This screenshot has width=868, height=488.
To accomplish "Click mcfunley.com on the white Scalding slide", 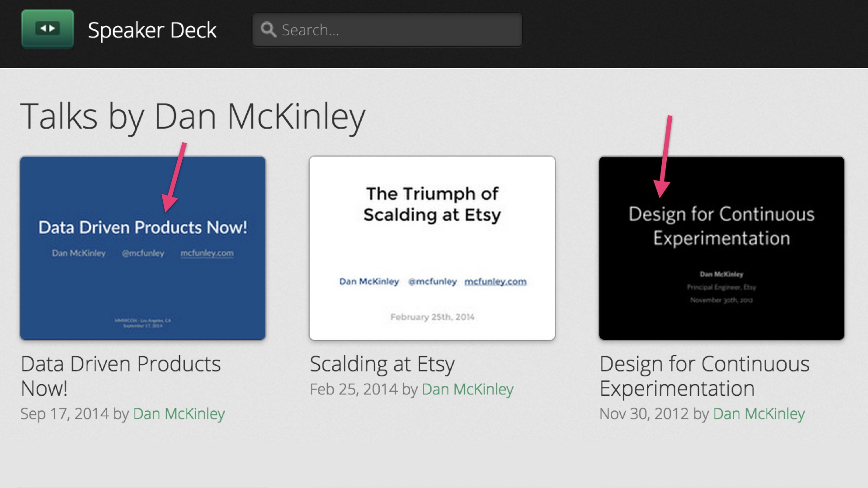I will tap(495, 282).
